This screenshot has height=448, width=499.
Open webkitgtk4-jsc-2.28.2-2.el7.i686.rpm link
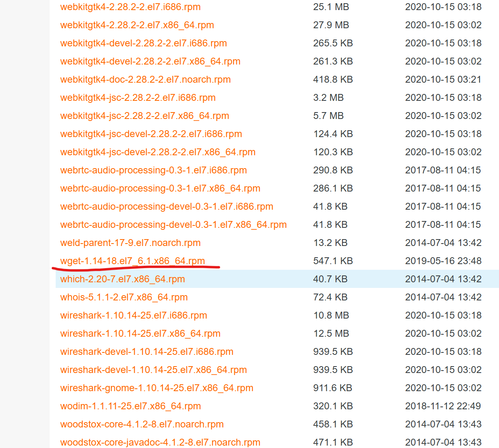click(138, 98)
